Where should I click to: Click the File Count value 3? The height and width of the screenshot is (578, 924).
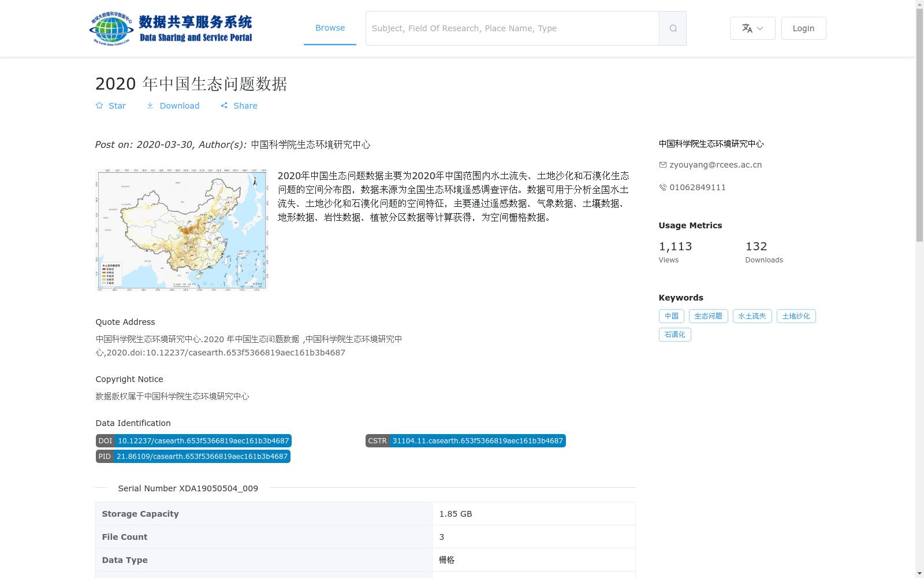click(442, 537)
